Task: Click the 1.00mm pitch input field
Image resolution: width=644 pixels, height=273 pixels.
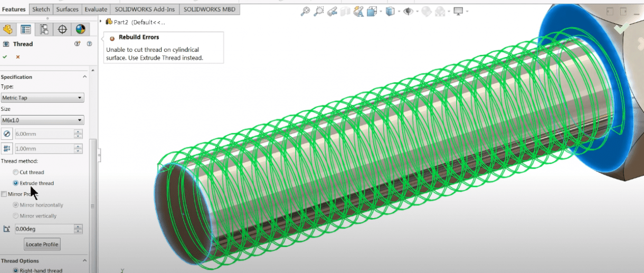Action: click(44, 149)
